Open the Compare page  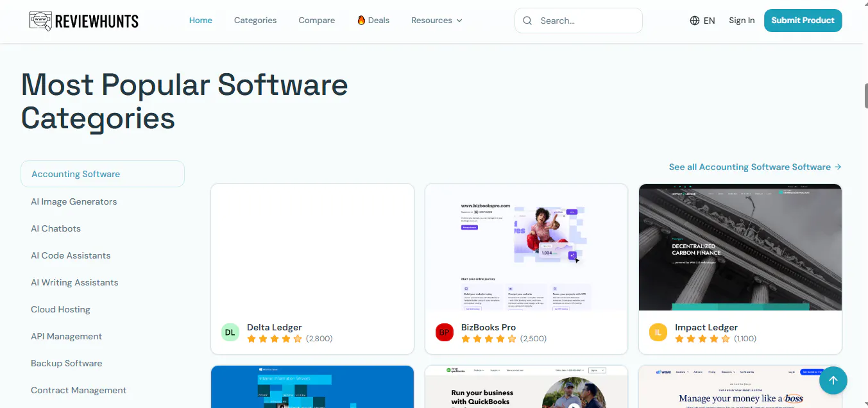point(317,21)
